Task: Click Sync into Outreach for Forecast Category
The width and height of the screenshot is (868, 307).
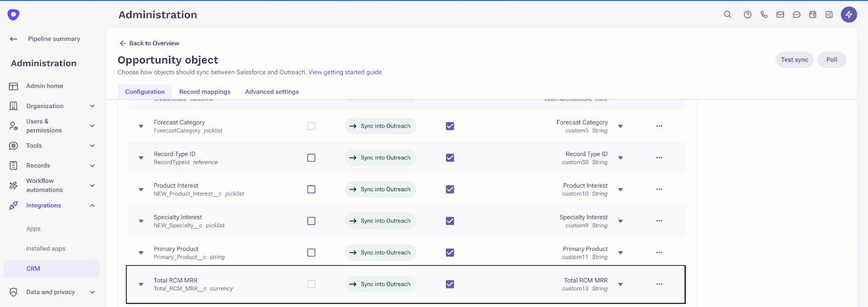Action: pos(380,126)
